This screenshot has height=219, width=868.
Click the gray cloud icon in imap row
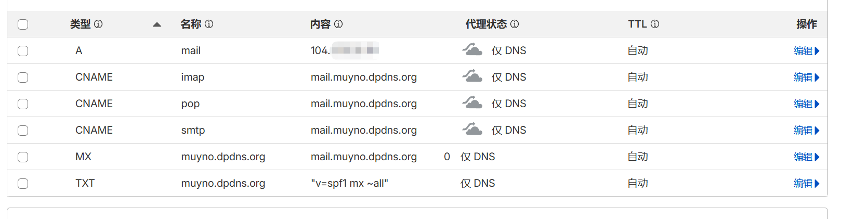[472, 76]
